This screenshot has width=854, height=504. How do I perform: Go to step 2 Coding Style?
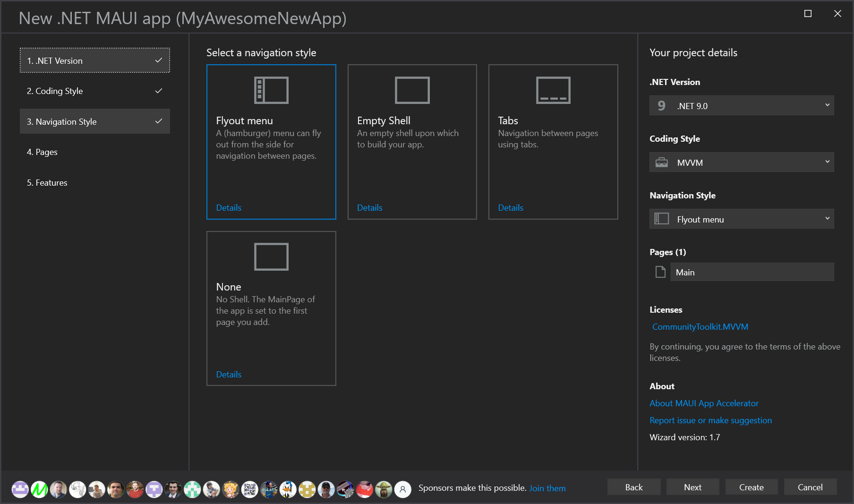click(x=95, y=91)
